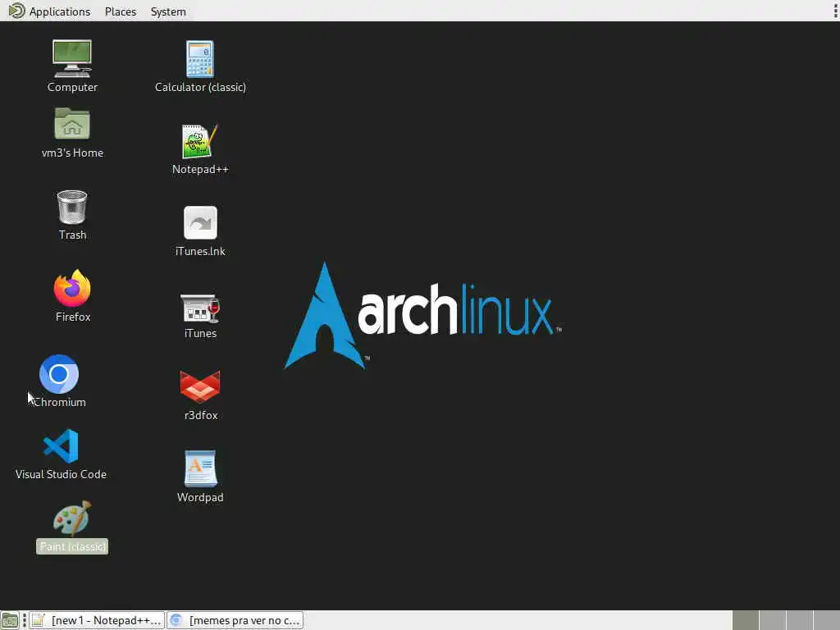Select the Chromium desktop icon
Image resolution: width=840 pixels, height=630 pixels.
click(x=59, y=374)
